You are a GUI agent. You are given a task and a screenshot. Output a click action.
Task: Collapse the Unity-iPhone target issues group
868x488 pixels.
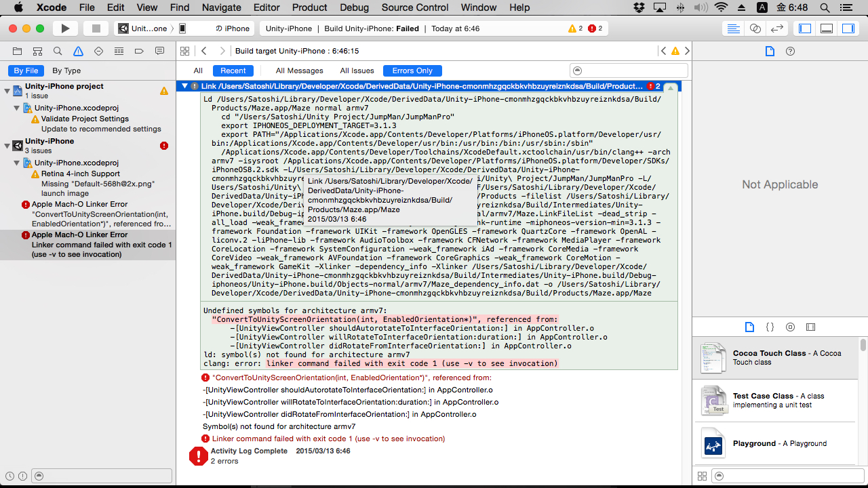coord(7,146)
